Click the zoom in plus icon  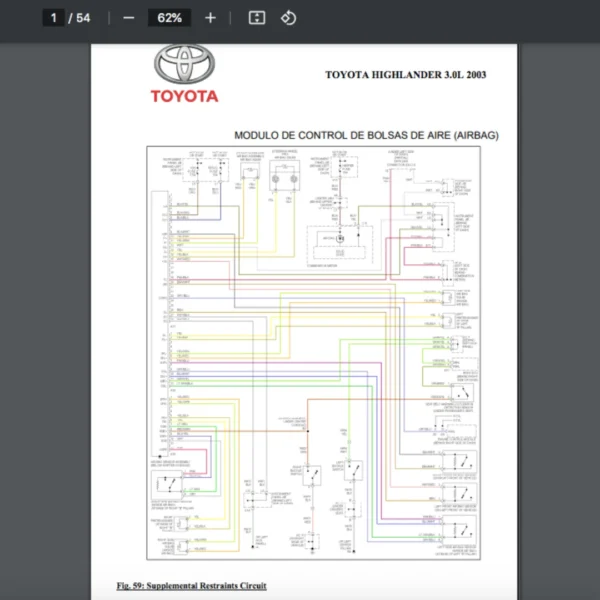pos(210,18)
